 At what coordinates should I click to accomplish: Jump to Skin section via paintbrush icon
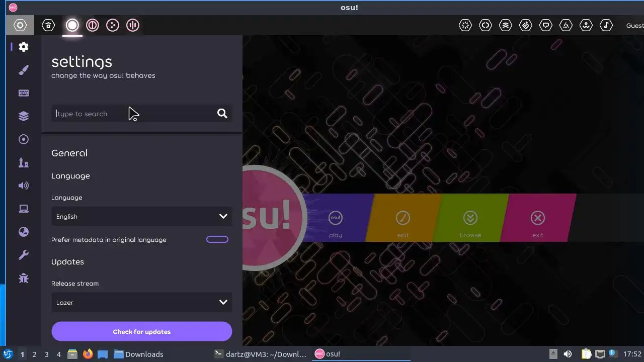pyautogui.click(x=24, y=70)
